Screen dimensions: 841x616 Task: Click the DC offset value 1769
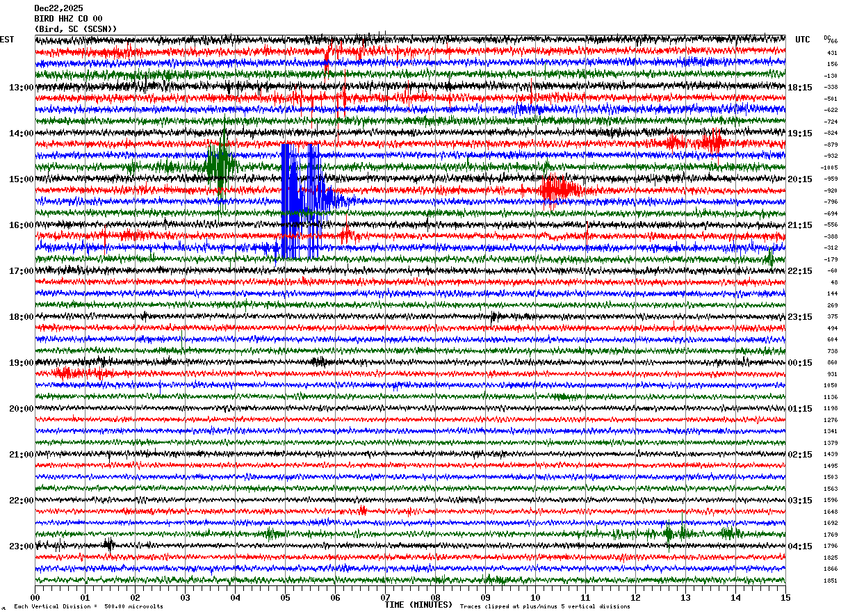pos(831,535)
